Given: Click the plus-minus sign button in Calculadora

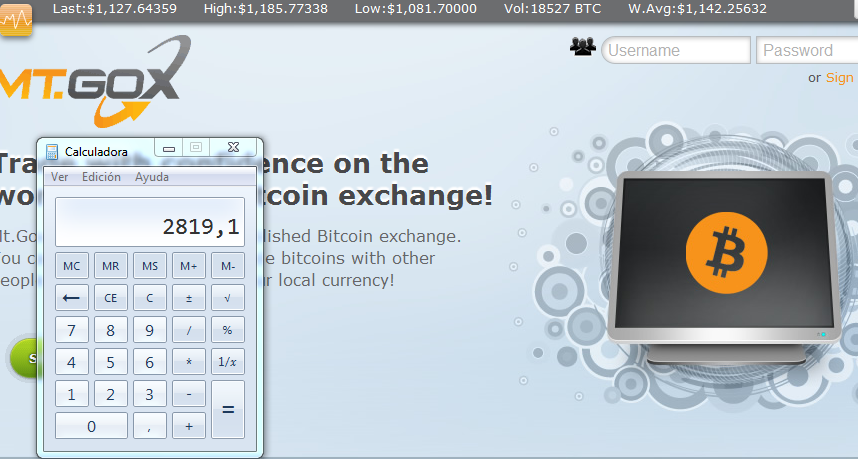Looking at the screenshot, I should [x=189, y=298].
